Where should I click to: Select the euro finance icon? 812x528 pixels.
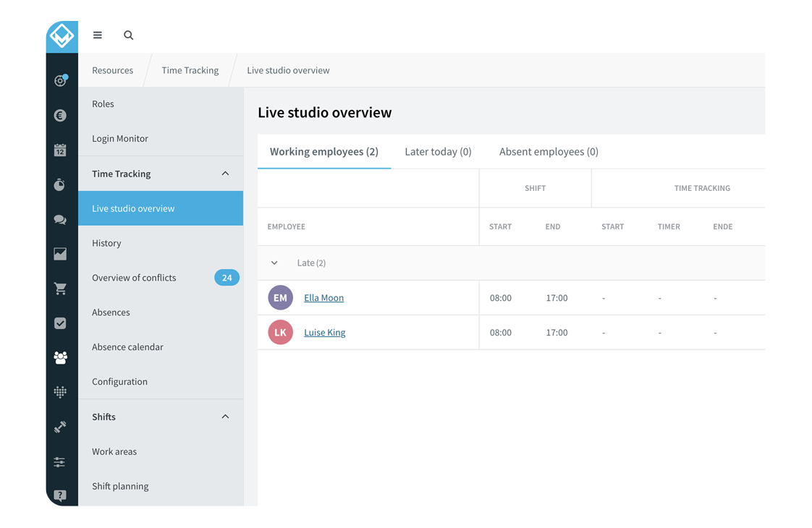62,115
